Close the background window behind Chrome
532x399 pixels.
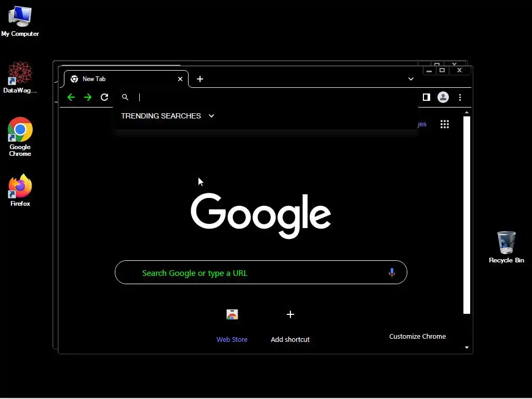455,64
